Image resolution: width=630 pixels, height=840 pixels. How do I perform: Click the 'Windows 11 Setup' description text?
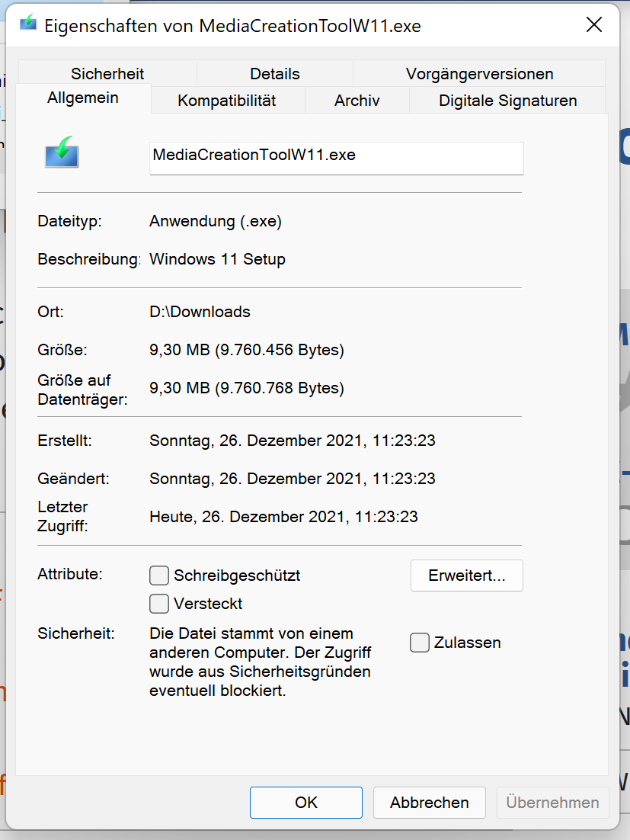[217, 259]
